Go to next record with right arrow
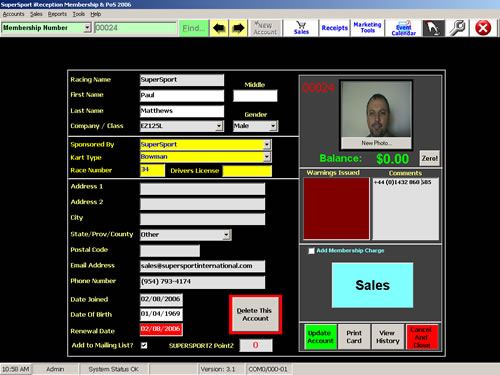This screenshot has height=375, width=500. (238, 28)
